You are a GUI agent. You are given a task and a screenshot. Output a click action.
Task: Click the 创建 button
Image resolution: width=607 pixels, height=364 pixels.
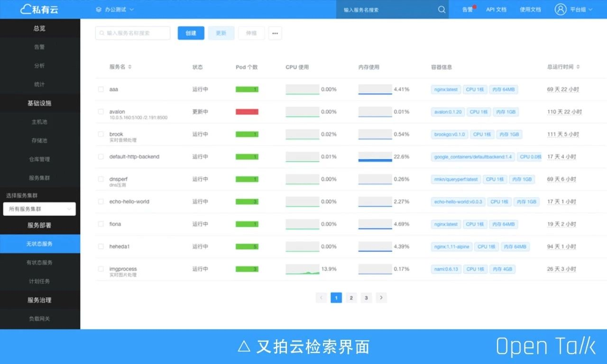[x=191, y=33]
